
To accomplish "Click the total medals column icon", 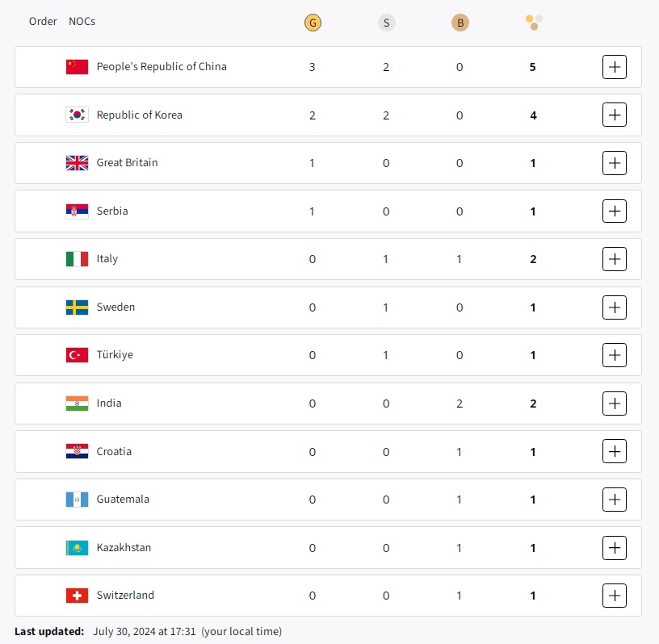I will [x=533, y=22].
